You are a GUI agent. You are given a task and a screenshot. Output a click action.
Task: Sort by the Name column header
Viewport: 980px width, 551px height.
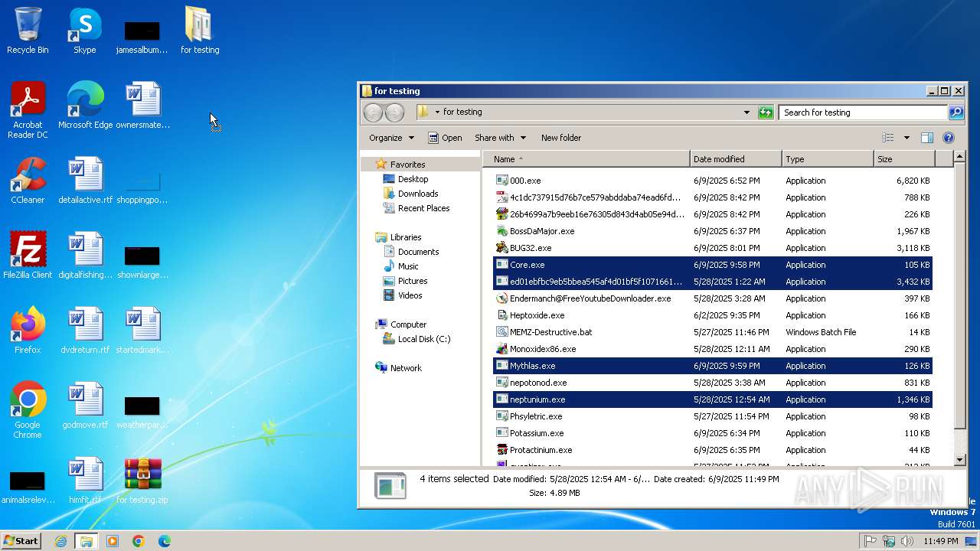pyautogui.click(x=586, y=159)
